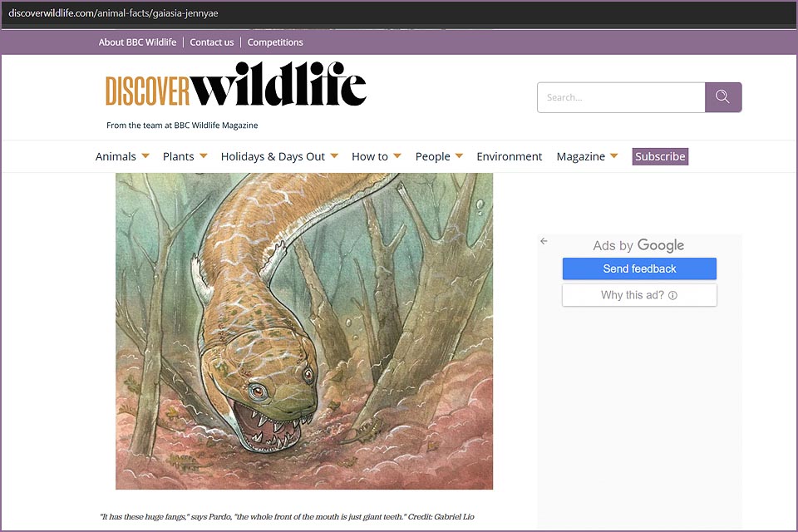Open the Animals menu item
Screen dimensions: 798x532
click(x=116, y=156)
